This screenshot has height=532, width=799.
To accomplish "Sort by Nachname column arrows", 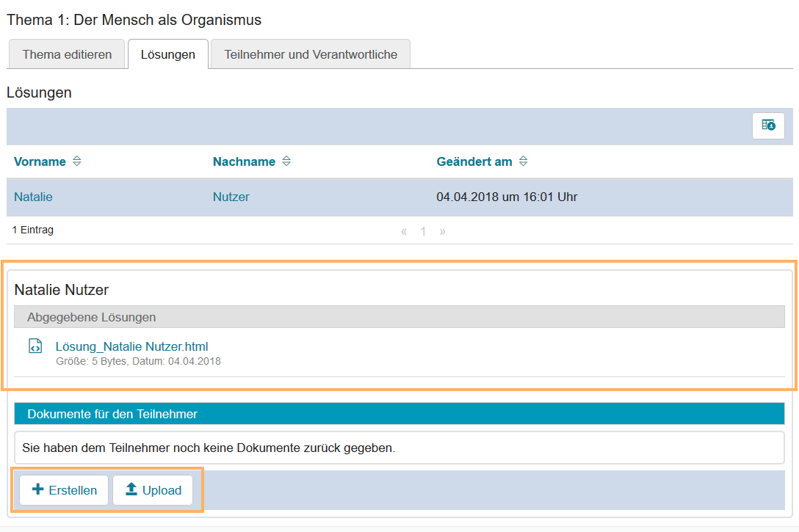I will tap(286, 161).
